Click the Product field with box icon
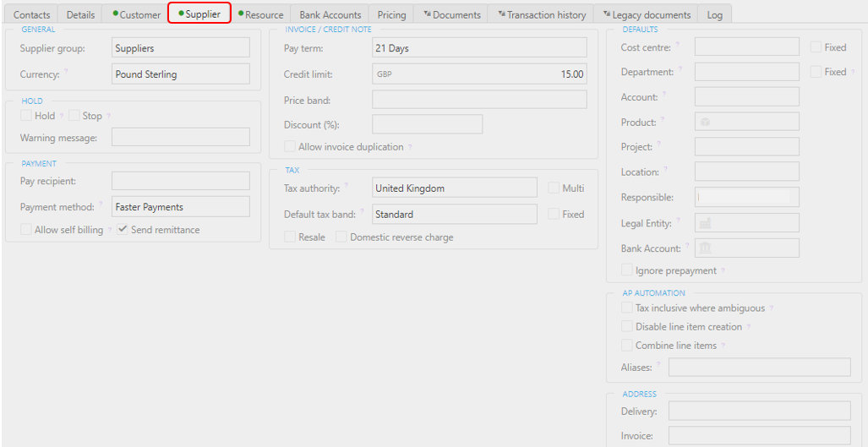The width and height of the screenshot is (868, 447). [747, 122]
